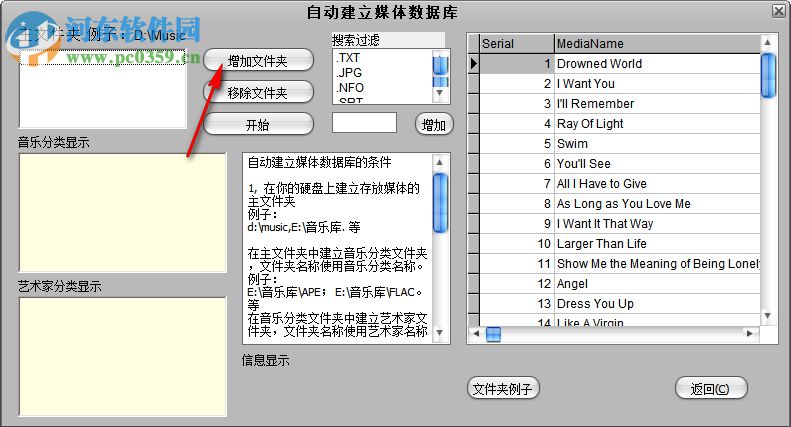Click the media table scroll left arrow
This screenshot has height=427, width=791.
click(476, 334)
